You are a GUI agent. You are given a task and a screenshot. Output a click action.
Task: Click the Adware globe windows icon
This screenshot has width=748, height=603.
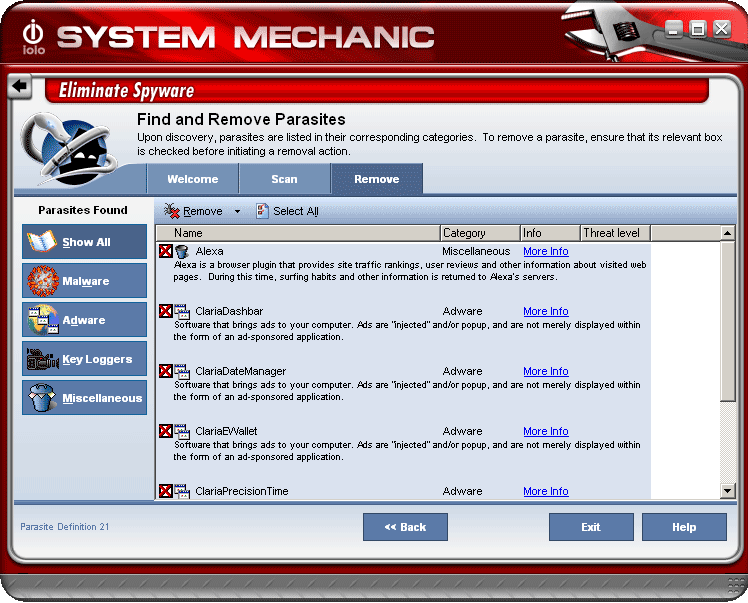tap(43, 320)
